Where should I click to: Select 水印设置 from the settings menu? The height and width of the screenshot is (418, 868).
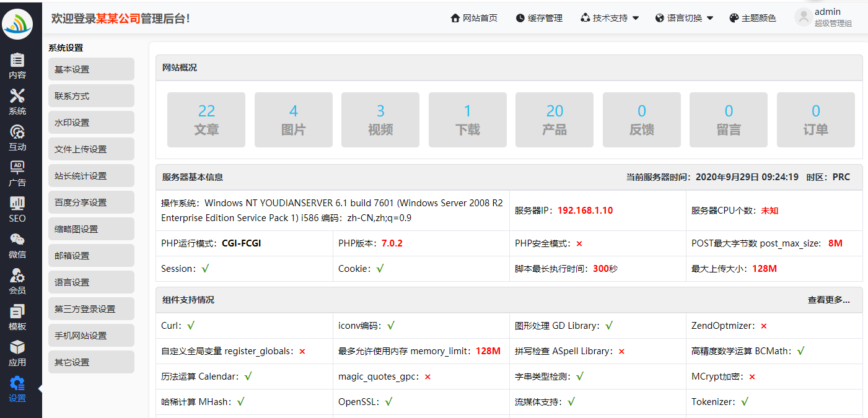tap(91, 123)
